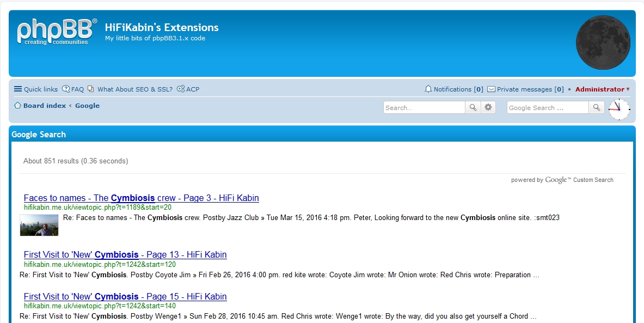
Task: Open the ACP admin control panel
Action: (x=188, y=89)
